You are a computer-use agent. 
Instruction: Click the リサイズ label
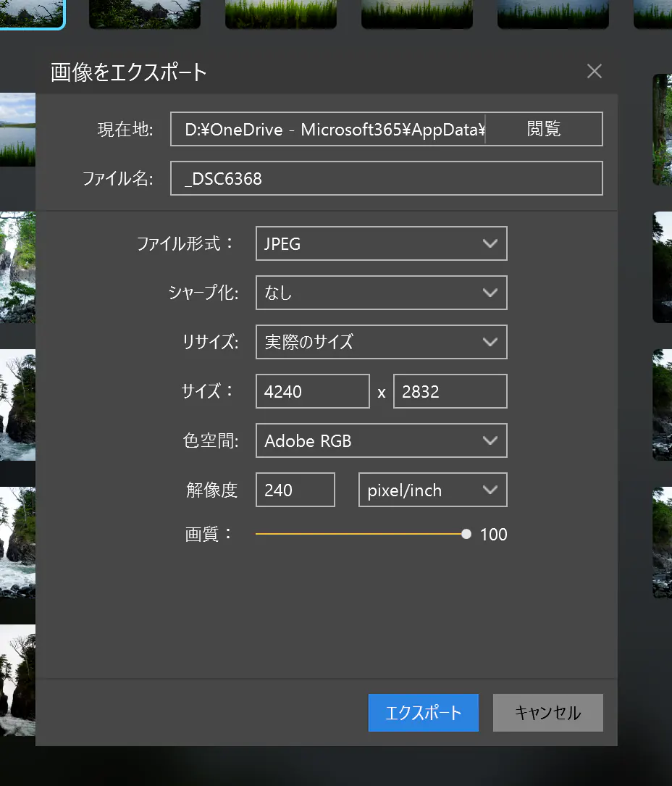pos(211,342)
